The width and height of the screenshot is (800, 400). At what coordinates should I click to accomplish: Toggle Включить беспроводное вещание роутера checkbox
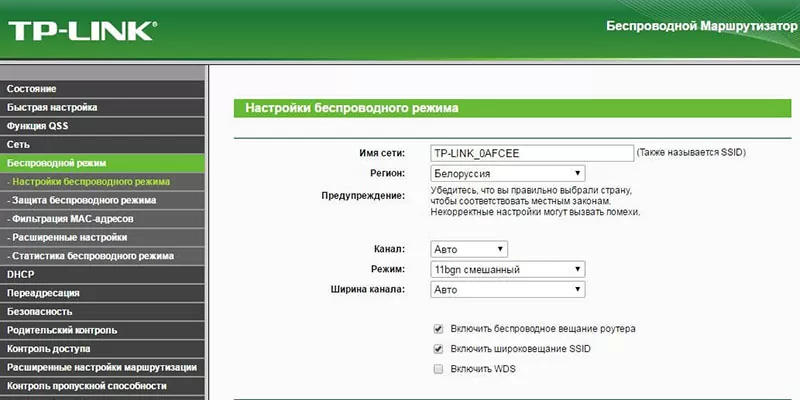point(438,329)
